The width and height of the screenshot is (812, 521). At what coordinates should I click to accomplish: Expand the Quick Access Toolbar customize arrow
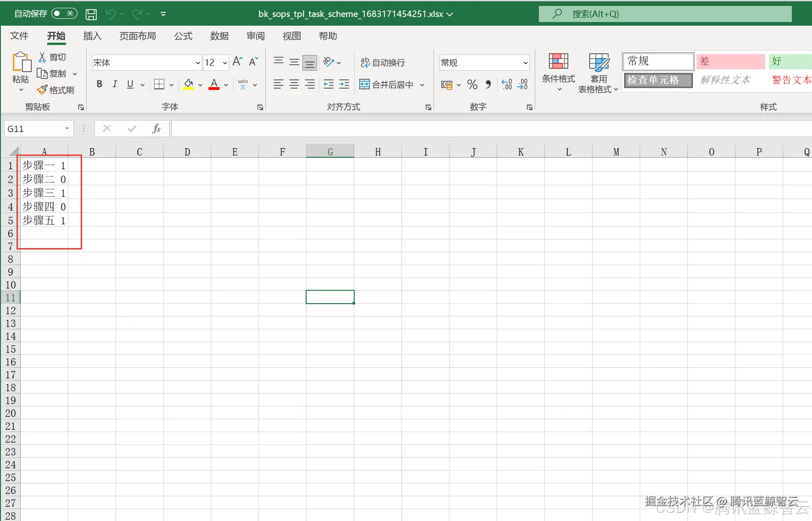coord(163,14)
